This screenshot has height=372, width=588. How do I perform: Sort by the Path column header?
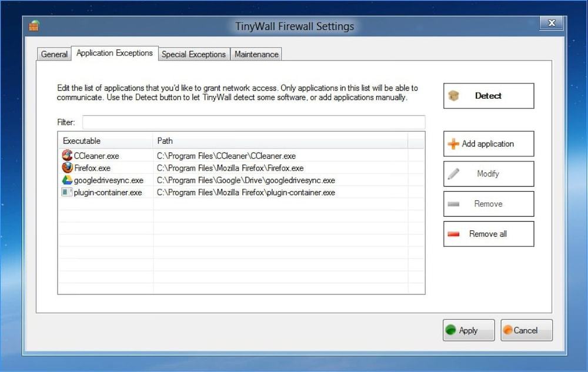pos(280,141)
